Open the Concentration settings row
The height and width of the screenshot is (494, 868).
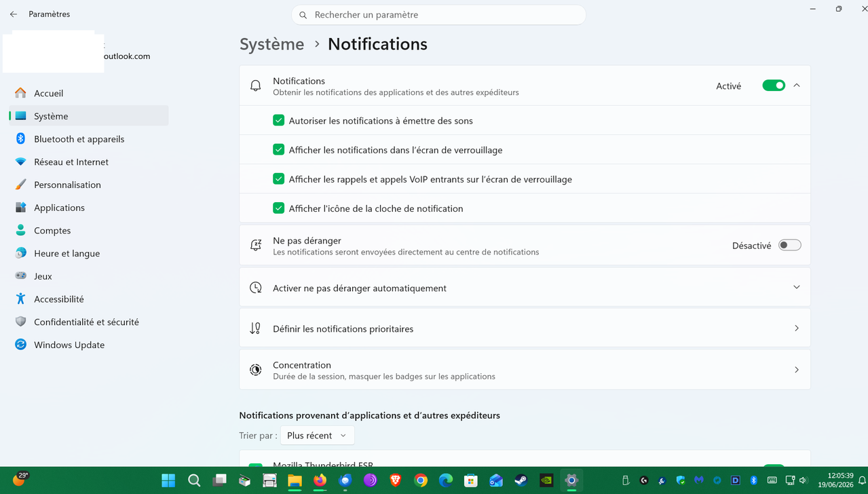point(525,370)
